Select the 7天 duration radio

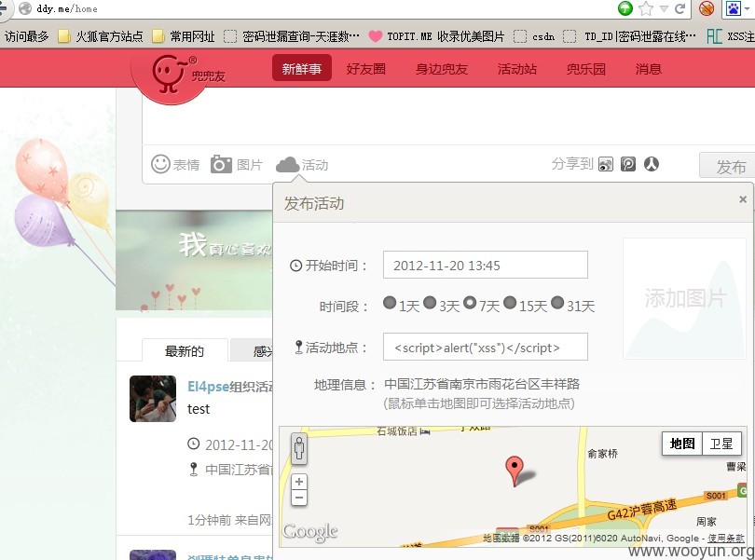[x=470, y=303]
